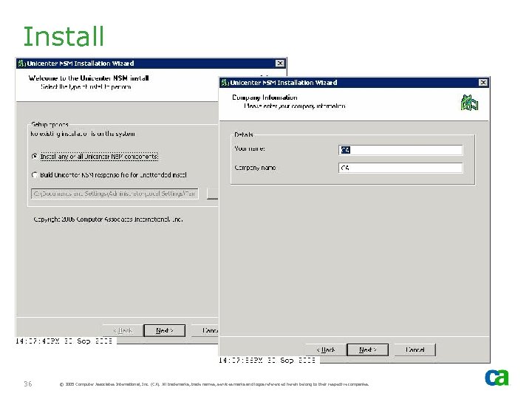The image size is (532, 399).
Task: Click the Copyright Computer Associates text
Action: click(x=108, y=219)
